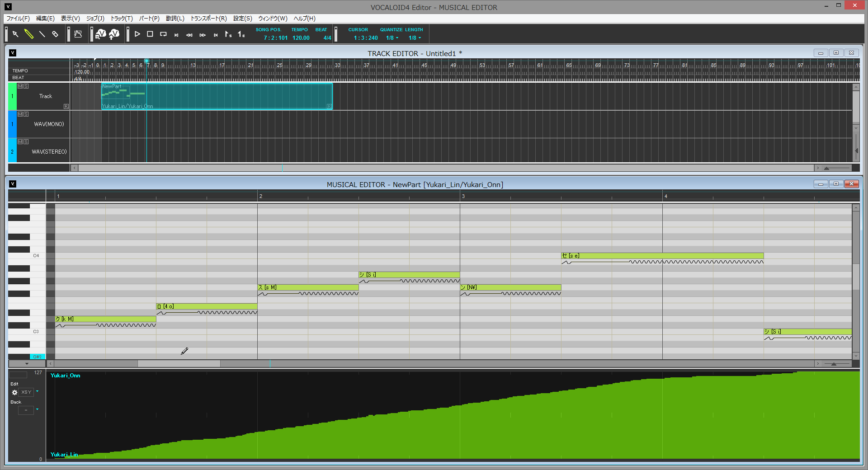Viewport: 868px width, 470px height.
Task: Open the Edit parameter XSY dropdown arrow
Action: coord(37,391)
